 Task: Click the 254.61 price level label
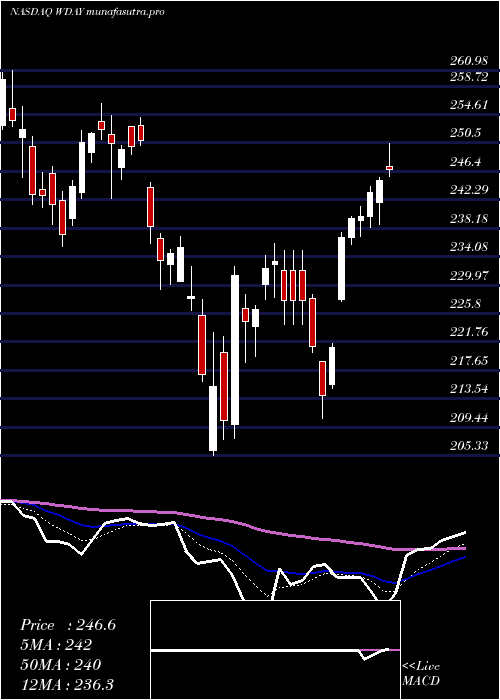(469, 105)
